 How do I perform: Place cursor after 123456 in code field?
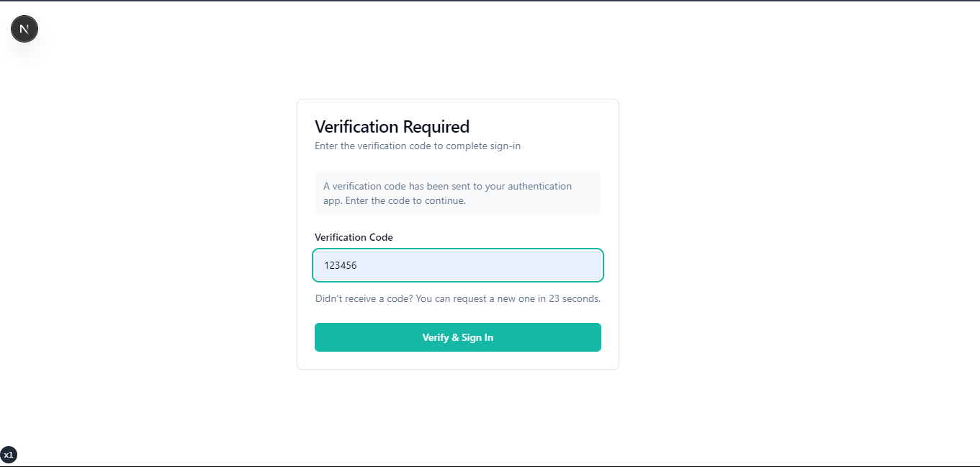(358, 265)
